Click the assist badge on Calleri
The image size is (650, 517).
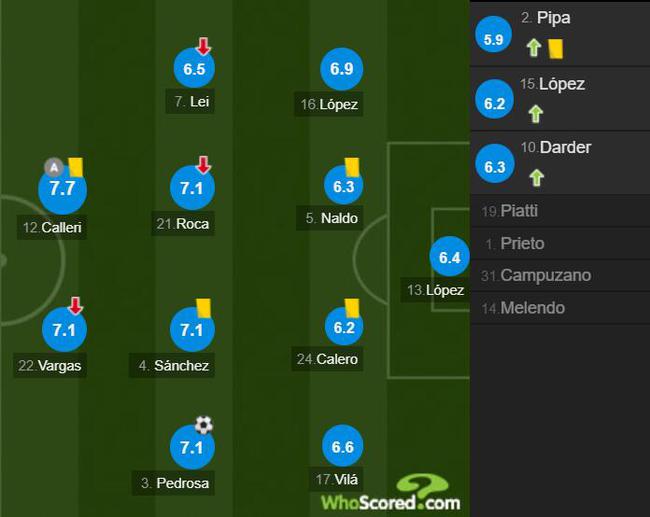point(54,167)
